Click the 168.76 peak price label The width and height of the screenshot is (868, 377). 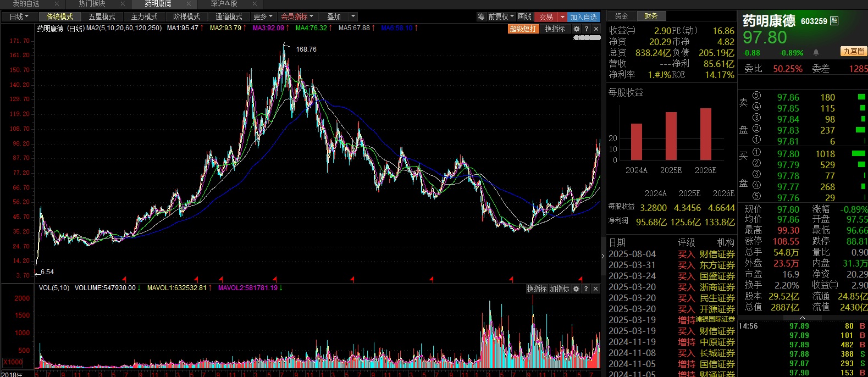tap(306, 49)
